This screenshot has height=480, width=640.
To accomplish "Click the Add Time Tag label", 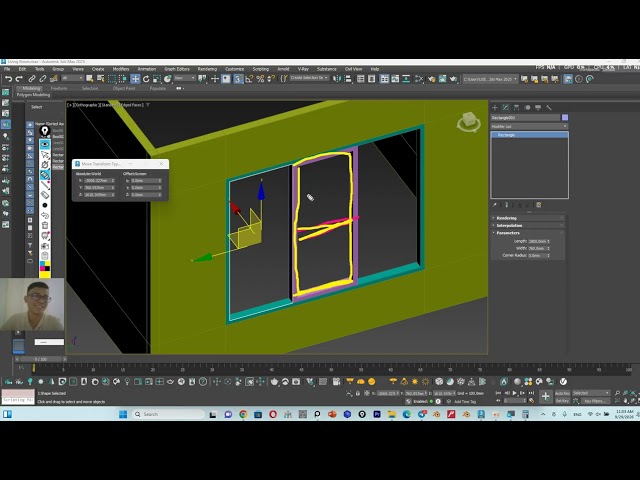I will (465, 402).
